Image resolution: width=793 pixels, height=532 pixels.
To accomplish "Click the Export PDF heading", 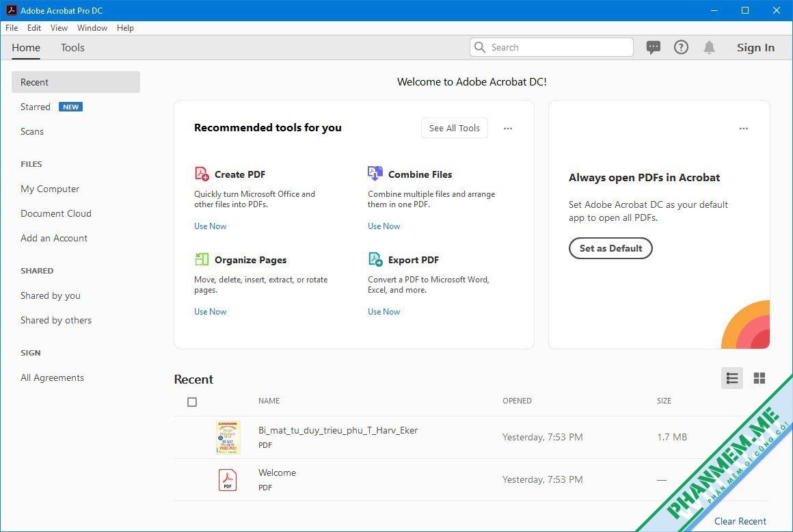I will pos(413,260).
